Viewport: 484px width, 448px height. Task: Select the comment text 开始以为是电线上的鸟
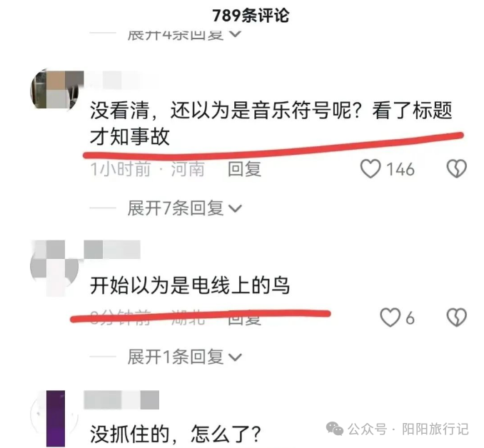[190, 285]
